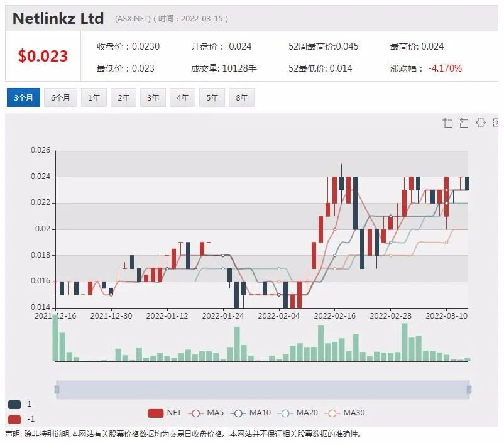Grab the left data zoom slider handle
This screenshot has height=443, width=504.
57,390
